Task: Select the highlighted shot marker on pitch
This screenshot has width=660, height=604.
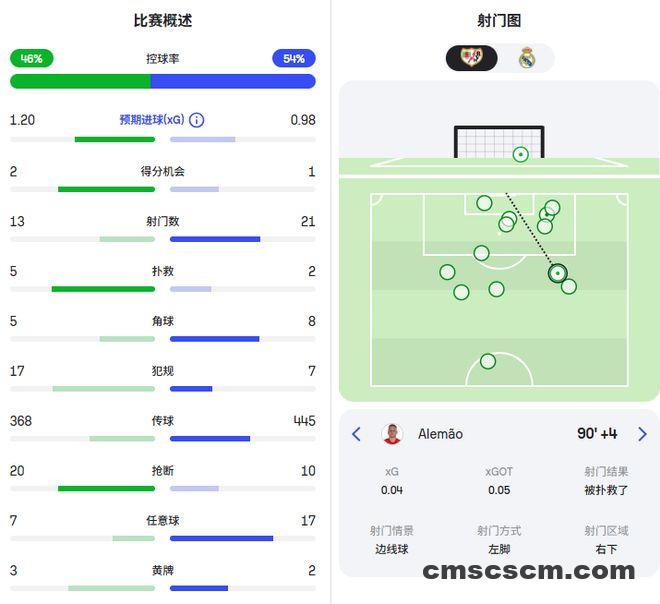Action: 557,273
